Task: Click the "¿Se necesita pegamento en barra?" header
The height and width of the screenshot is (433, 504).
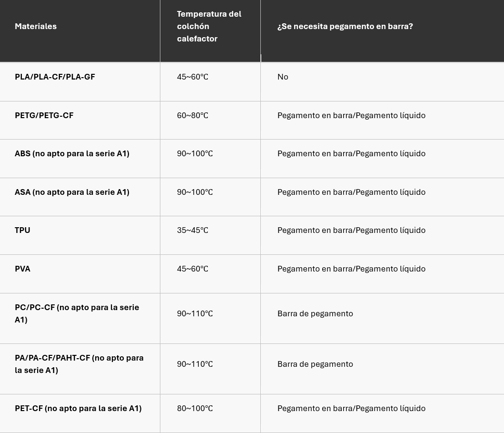Action: [345, 26]
